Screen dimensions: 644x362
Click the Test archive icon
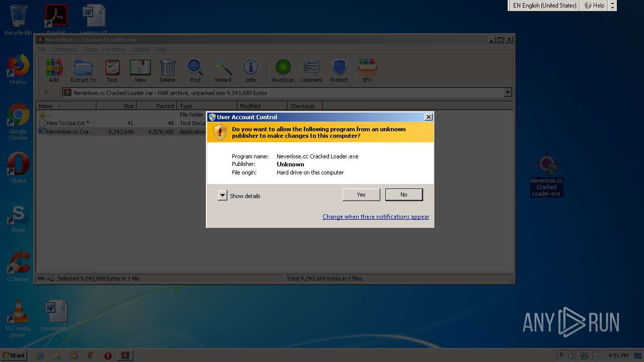pyautogui.click(x=112, y=71)
